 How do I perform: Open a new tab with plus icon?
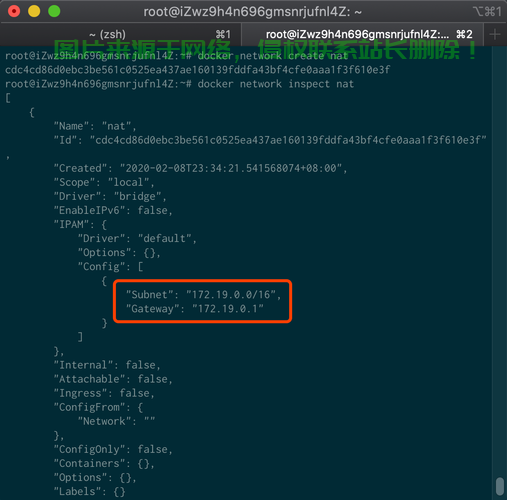495,34
